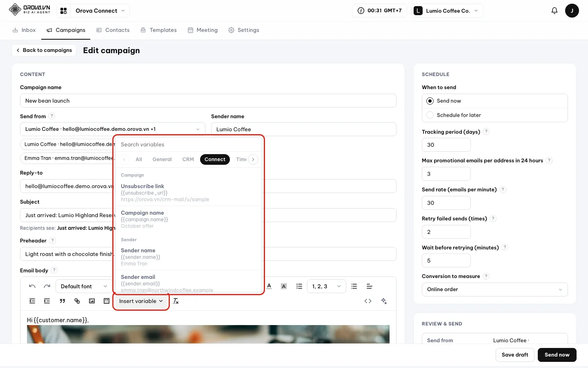Open the notifications bell
The height and width of the screenshot is (368, 588).
[555, 11]
